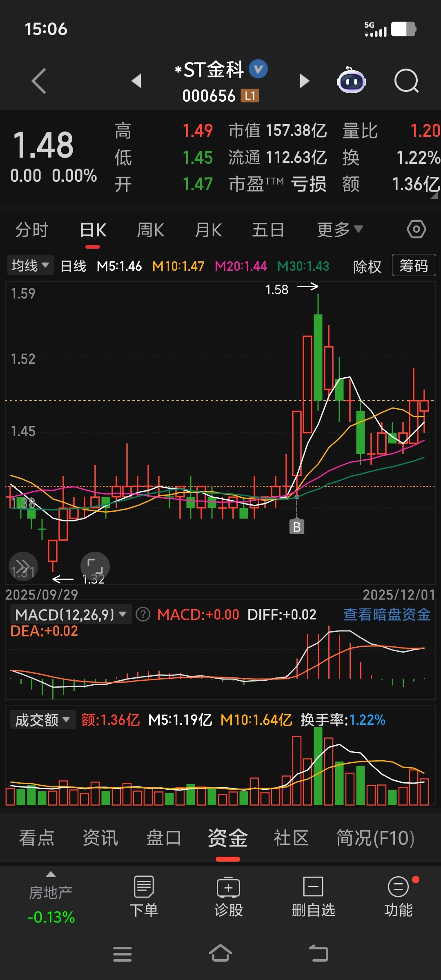The width and height of the screenshot is (441, 980).
Task: Open the 更多 period dropdown
Action: tap(340, 229)
